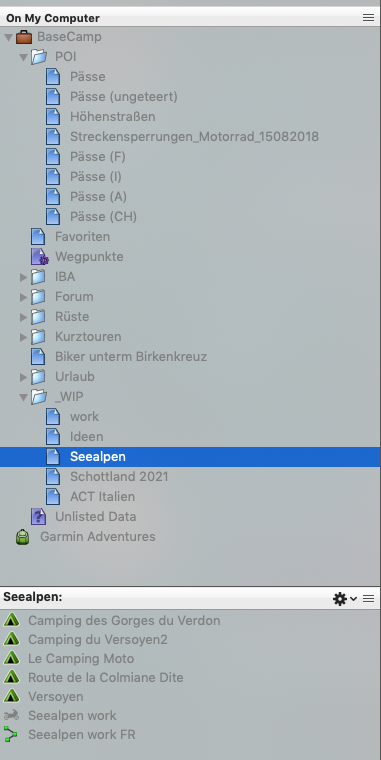
Task: Expand the IBA folder
Action: click(23, 277)
